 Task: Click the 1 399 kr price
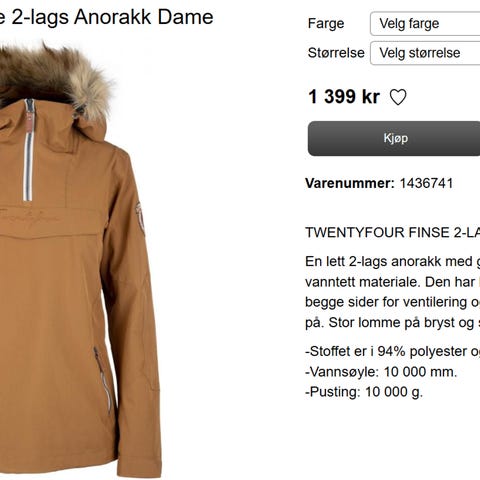pyautogui.click(x=344, y=97)
